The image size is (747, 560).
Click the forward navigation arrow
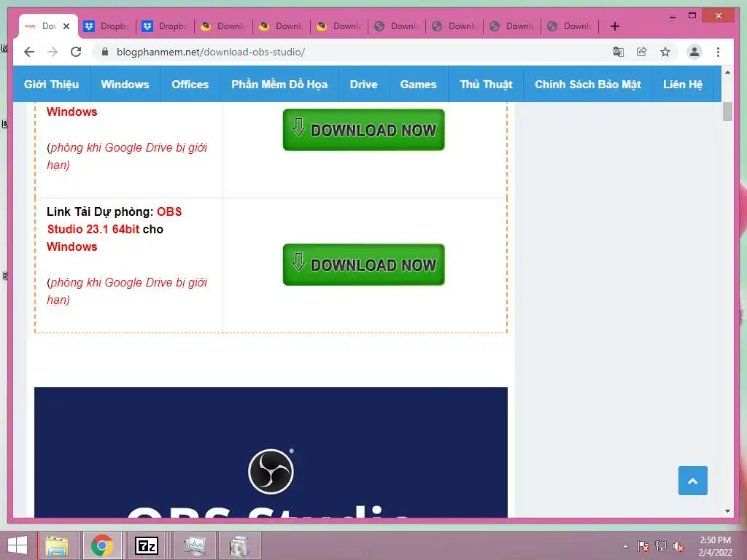point(53,52)
